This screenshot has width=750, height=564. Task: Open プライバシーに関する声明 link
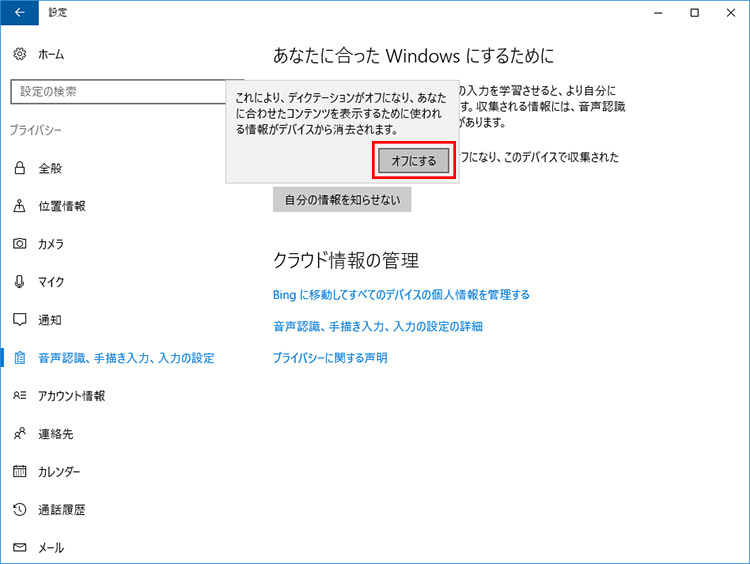(330, 358)
